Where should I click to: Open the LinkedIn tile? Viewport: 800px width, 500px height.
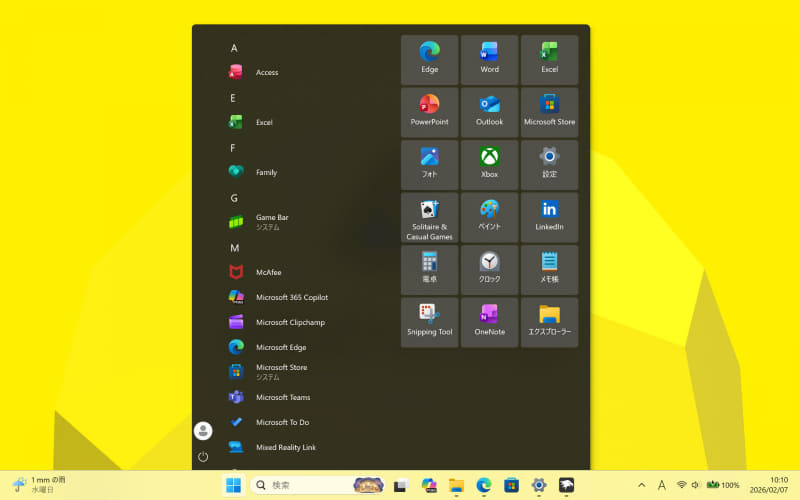(x=549, y=217)
